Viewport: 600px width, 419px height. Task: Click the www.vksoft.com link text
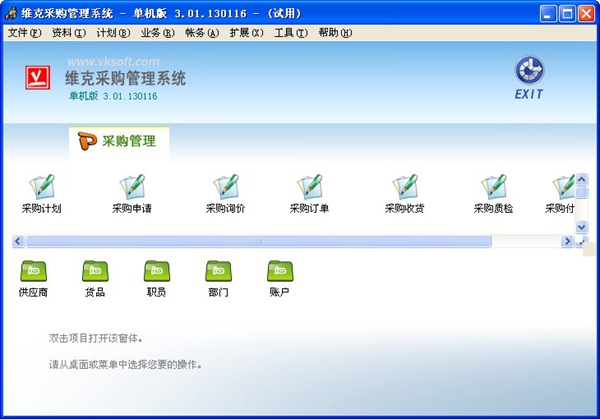coord(113,61)
